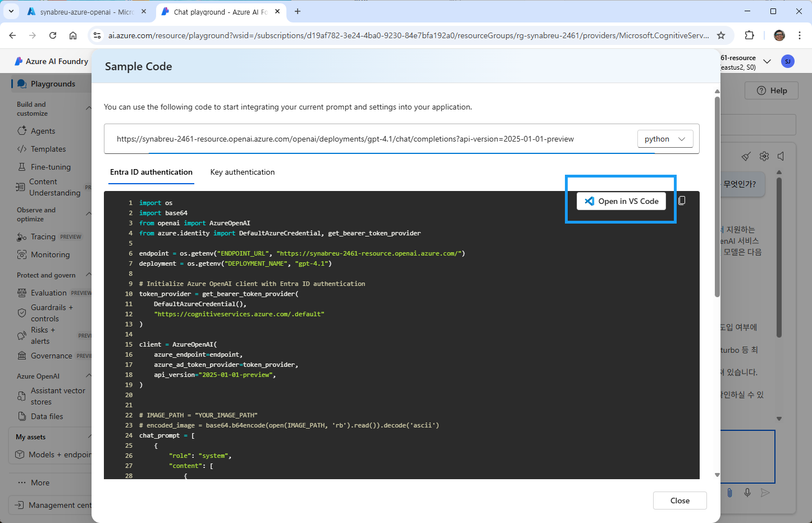Viewport: 812px width, 523px height.
Task: Select Entra ID authentication tab
Action: [x=151, y=172]
